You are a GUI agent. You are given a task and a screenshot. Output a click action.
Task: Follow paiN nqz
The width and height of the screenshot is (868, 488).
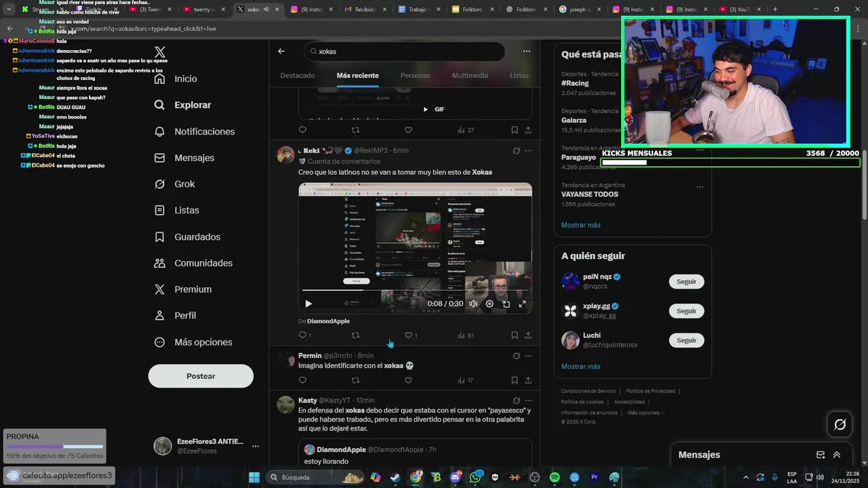click(x=686, y=281)
